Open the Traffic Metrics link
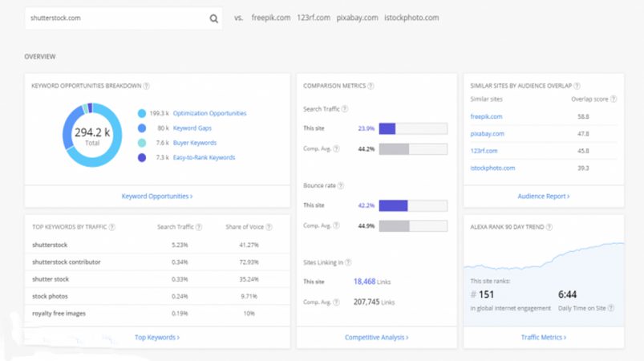This screenshot has height=361, width=644. 544,338
